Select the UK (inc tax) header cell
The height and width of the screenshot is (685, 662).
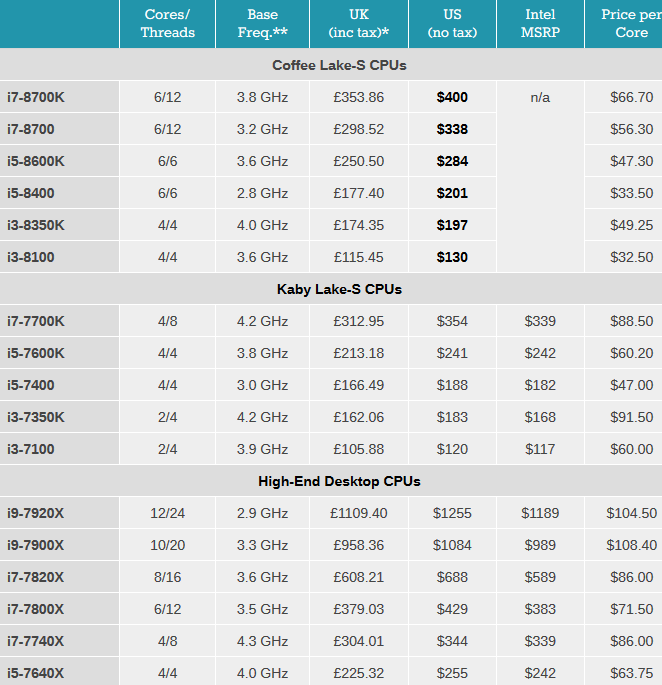tap(359, 24)
